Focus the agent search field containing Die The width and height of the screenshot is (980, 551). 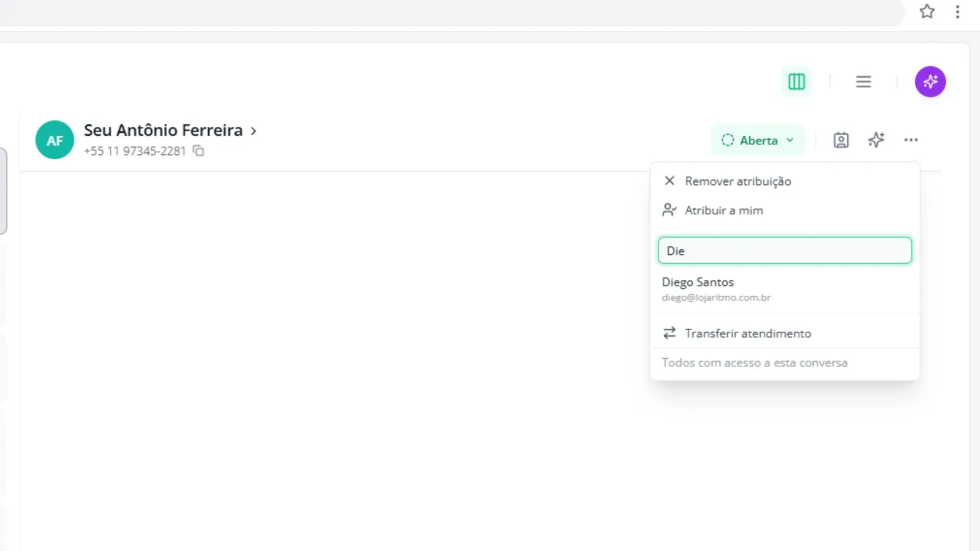click(785, 250)
